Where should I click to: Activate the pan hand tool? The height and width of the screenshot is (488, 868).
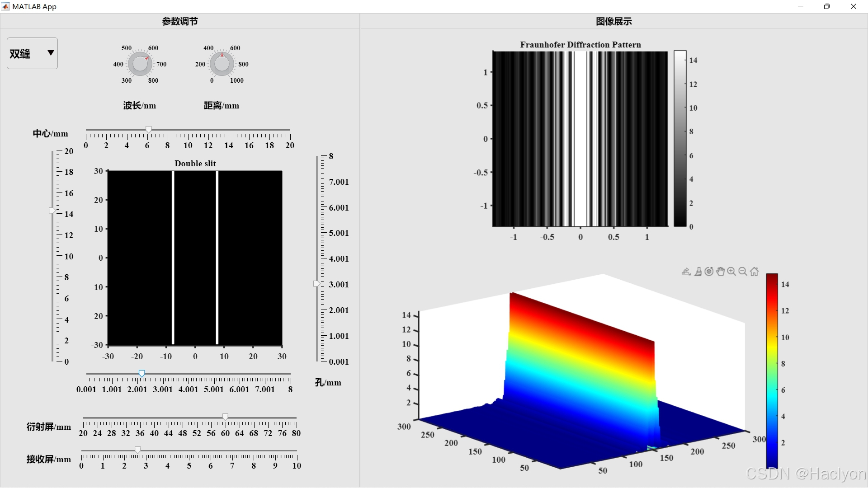point(720,272)
